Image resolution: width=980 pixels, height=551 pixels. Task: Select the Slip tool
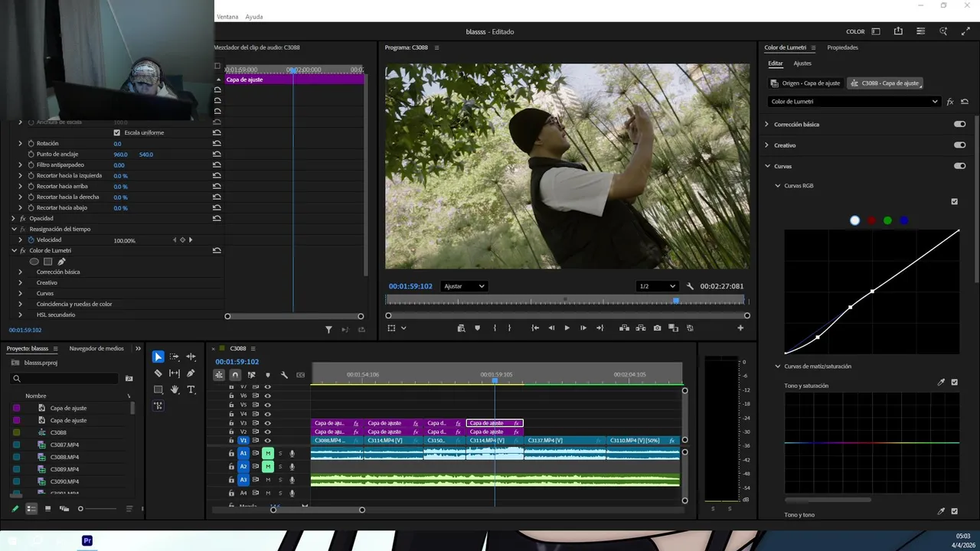pyautogui.click(x=175, y=373)
